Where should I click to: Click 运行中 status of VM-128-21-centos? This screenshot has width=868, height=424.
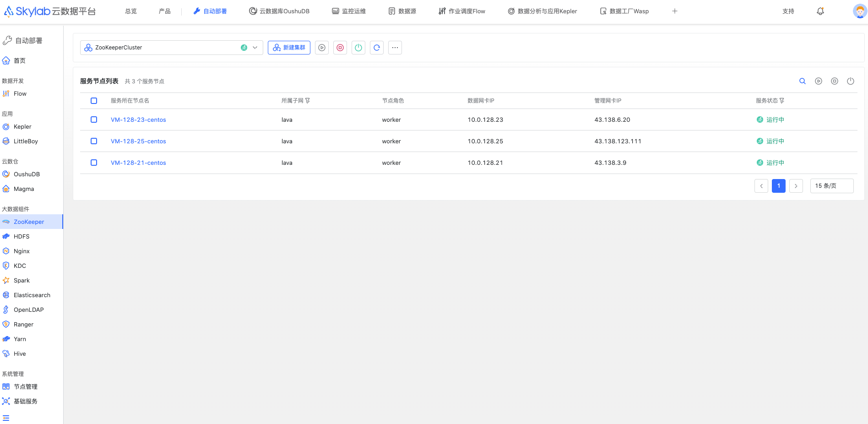click(770, 163)
